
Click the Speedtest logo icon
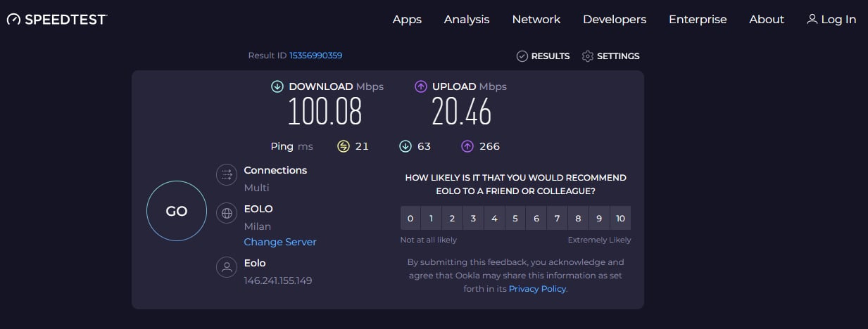coord(14,20)
